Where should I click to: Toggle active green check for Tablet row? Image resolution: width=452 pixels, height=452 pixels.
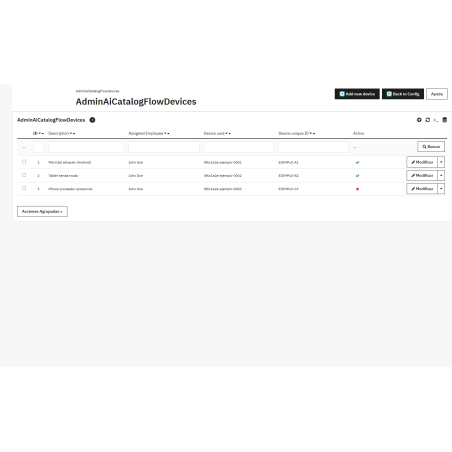coord(357,176)
